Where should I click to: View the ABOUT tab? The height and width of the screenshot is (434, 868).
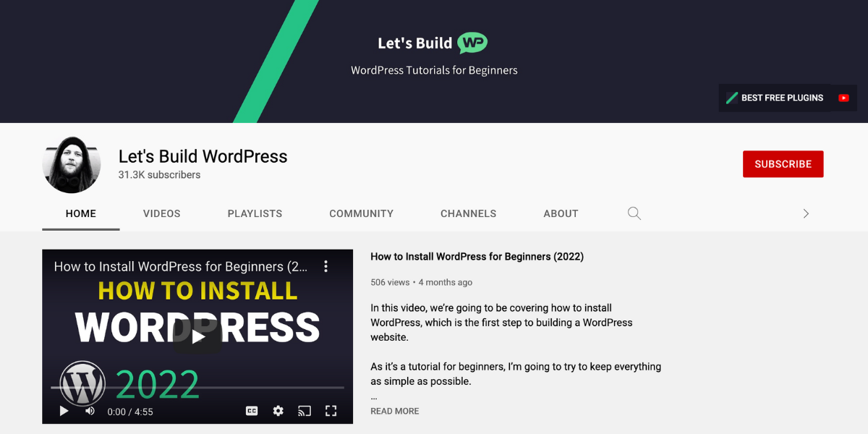coord(561,213)
